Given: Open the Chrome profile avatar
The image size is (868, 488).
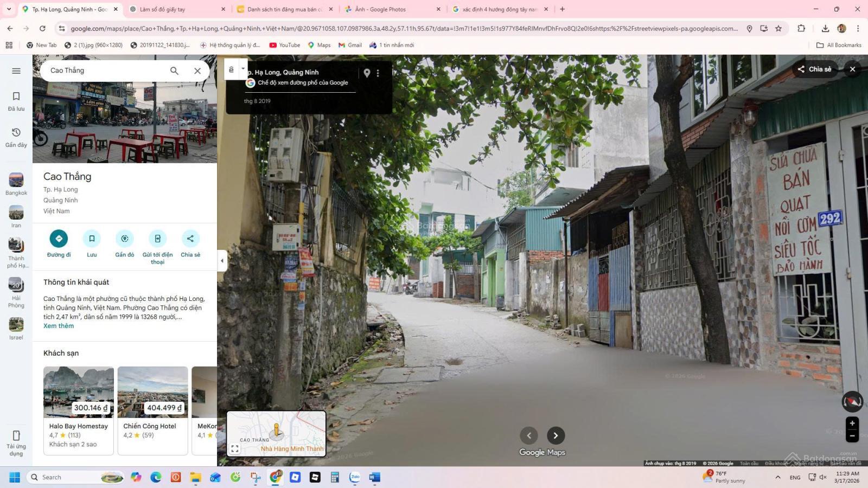Looking at the screenshot, I should (x=841, y=28).
